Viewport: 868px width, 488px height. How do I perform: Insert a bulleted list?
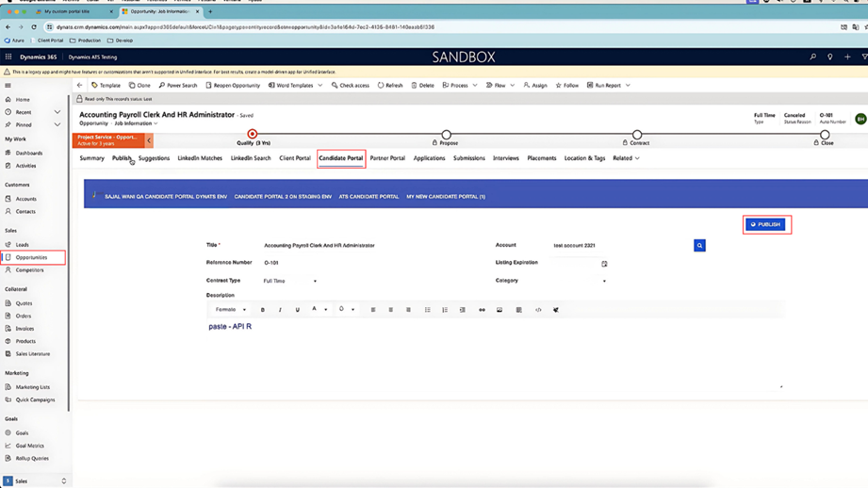click(x=427, y=310)
